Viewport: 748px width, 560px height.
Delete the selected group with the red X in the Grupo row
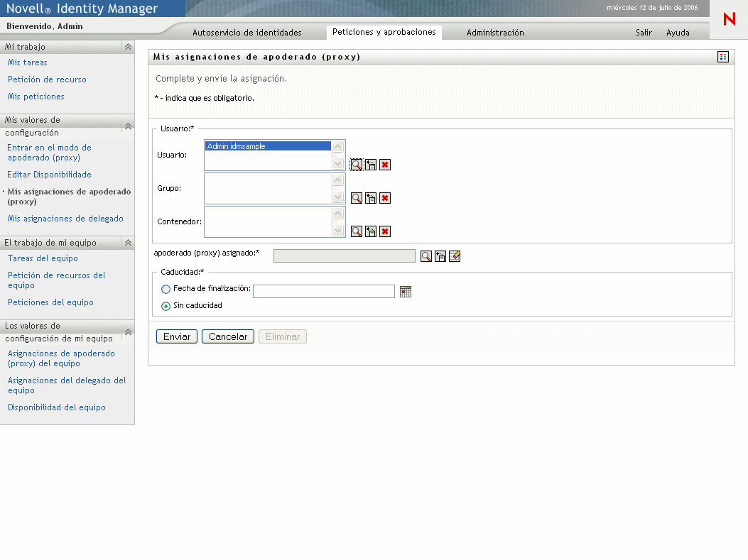385,198
